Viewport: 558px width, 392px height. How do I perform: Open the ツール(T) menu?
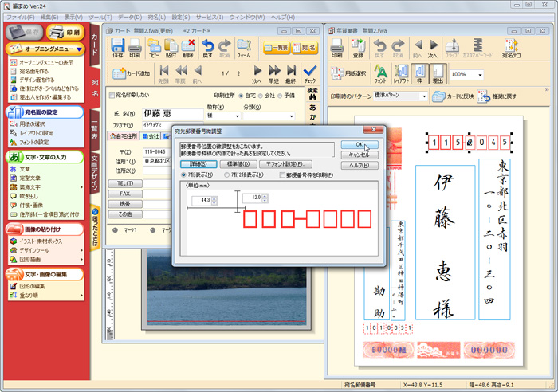[100, 16]
